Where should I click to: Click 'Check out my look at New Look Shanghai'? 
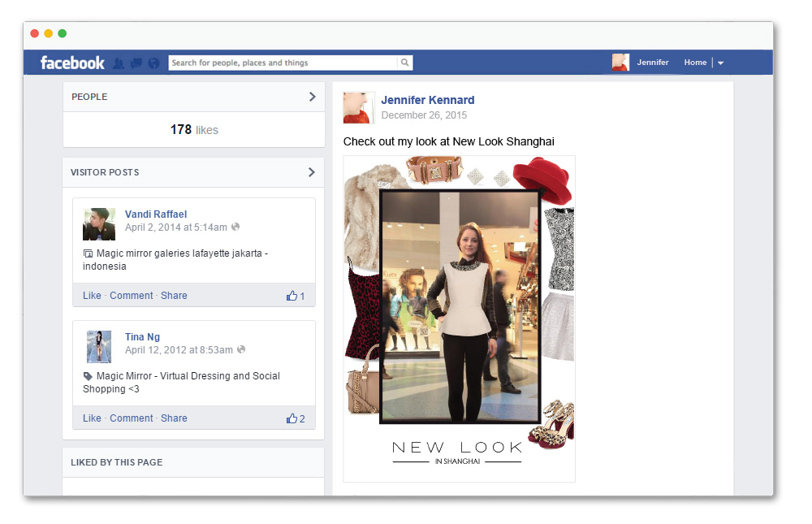pyautogui.click(x=448, y=141)
